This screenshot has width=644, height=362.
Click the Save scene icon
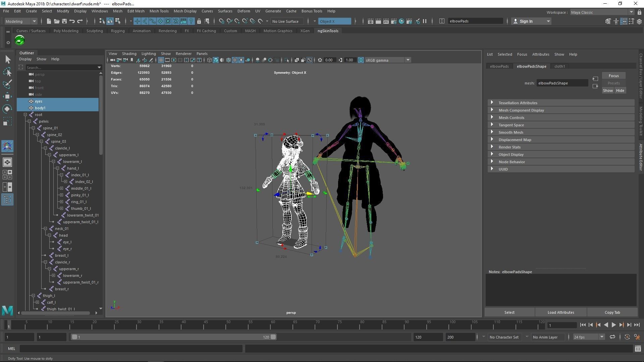click(64, 21)
